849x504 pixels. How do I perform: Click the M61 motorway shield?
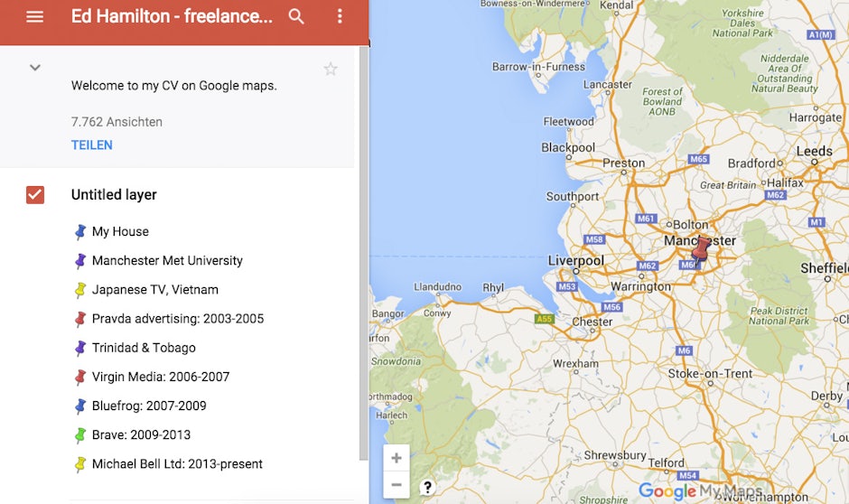point(646,219)
